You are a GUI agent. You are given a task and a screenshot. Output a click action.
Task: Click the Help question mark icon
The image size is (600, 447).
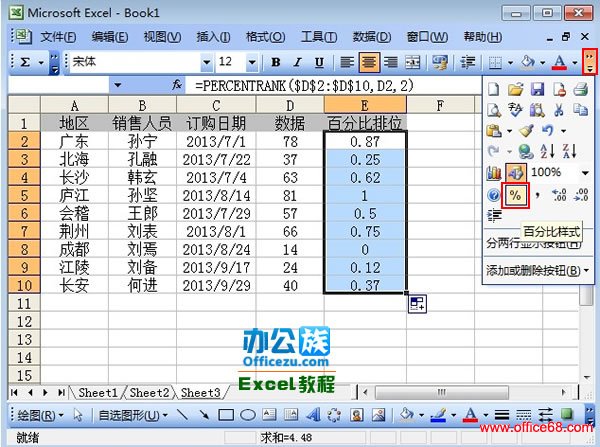[494, 195]
